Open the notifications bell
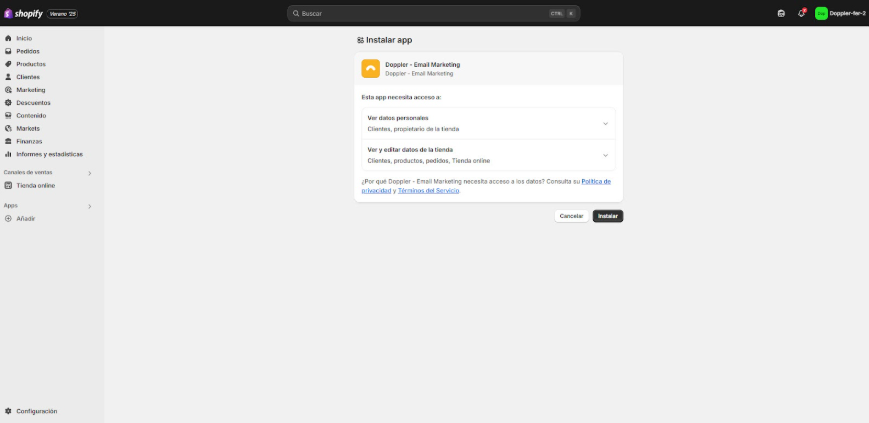 click(801, 13)
